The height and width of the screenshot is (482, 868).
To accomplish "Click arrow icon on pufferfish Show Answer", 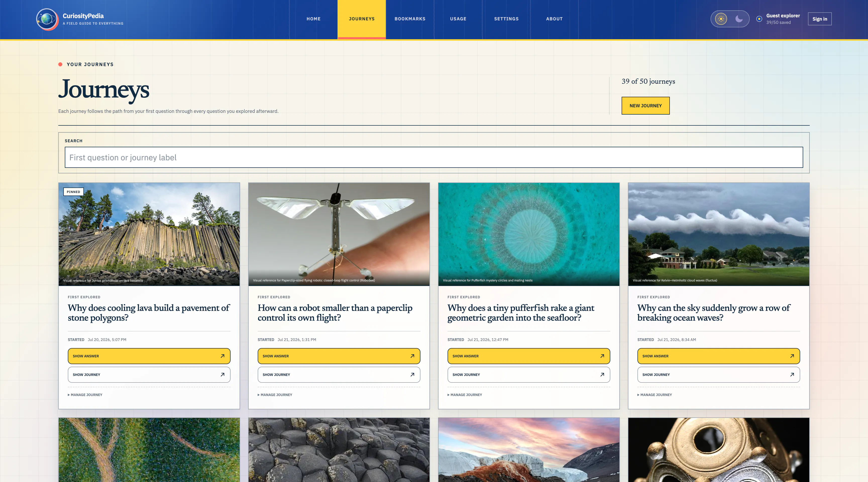I will coord(602,356).
